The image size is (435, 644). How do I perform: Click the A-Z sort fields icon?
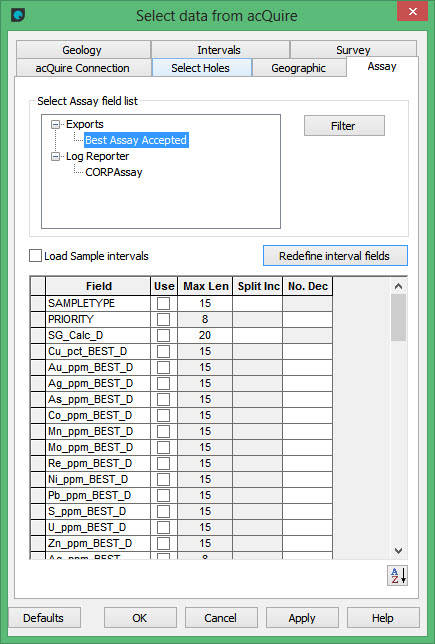[397, 575]
